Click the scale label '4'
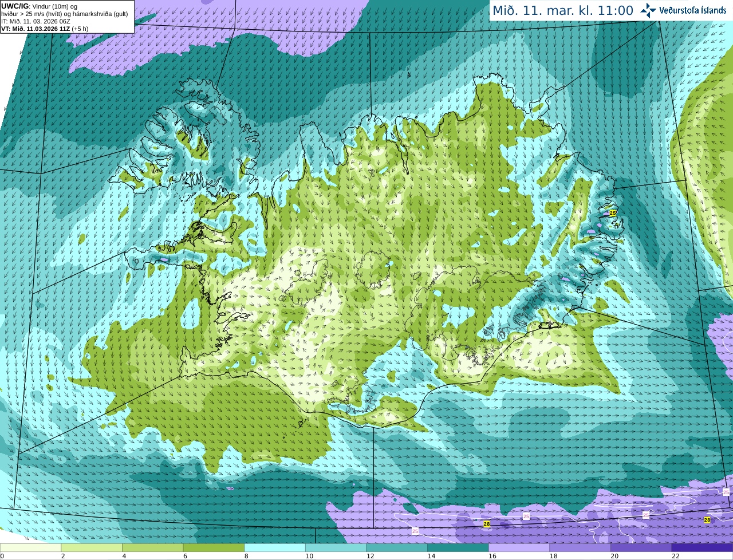Screen dimensions: 733x560 pos(124,556)
